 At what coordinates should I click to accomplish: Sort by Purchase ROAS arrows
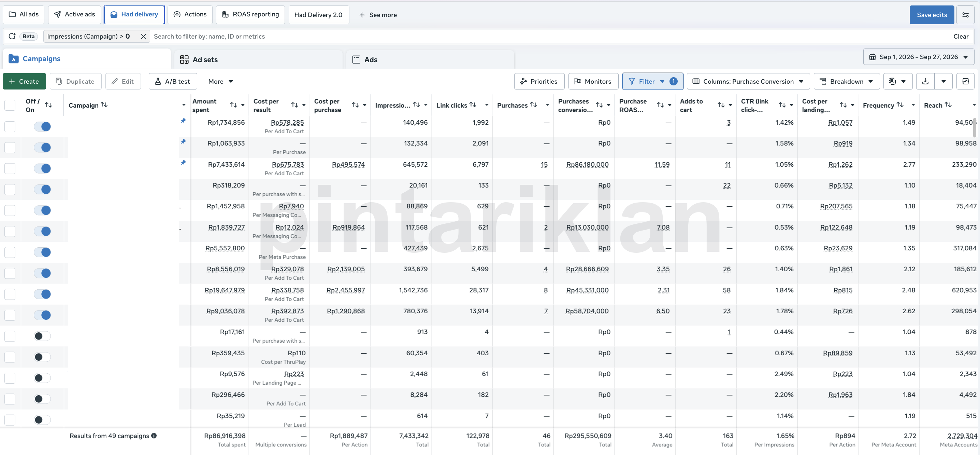pos(660,105)
